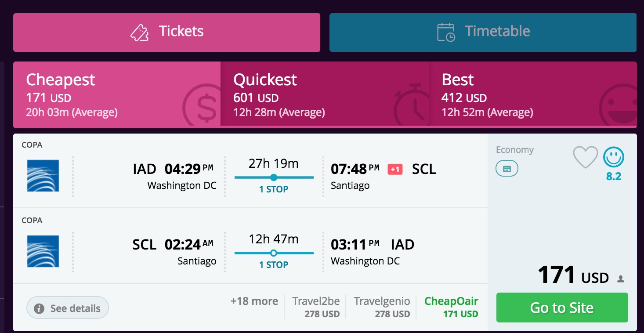Click the red +1 day badge

coord(395,169)
